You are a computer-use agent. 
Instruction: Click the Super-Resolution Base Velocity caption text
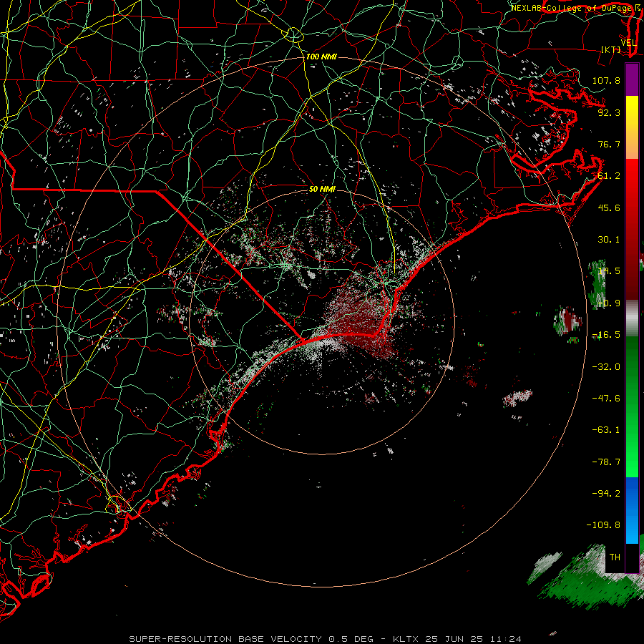coord(325,639)
